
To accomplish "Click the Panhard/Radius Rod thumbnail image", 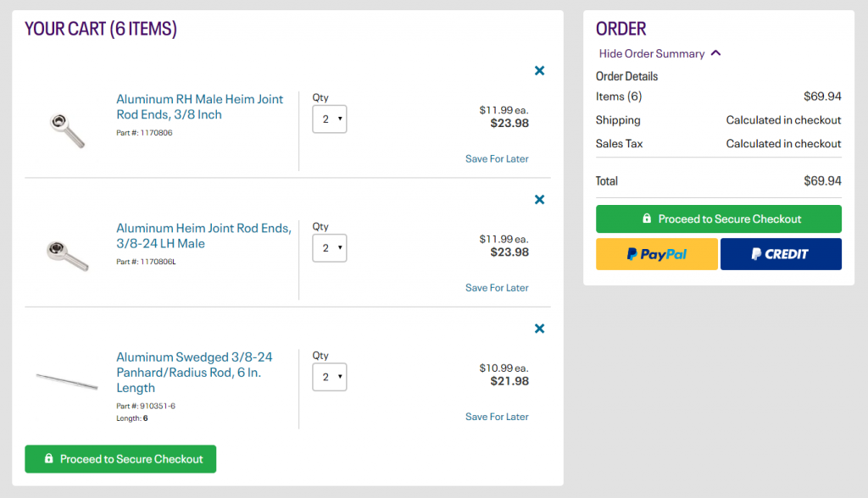I will click(x=67, y=380).
